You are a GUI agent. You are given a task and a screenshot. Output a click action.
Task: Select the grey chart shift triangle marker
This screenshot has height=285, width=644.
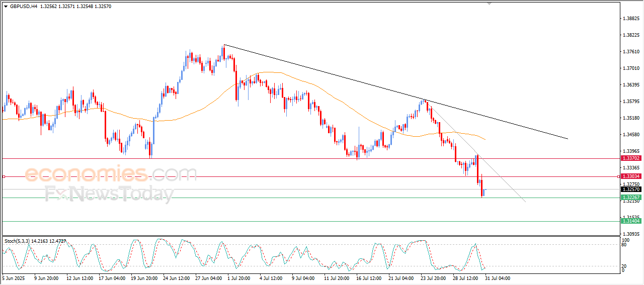489,4
